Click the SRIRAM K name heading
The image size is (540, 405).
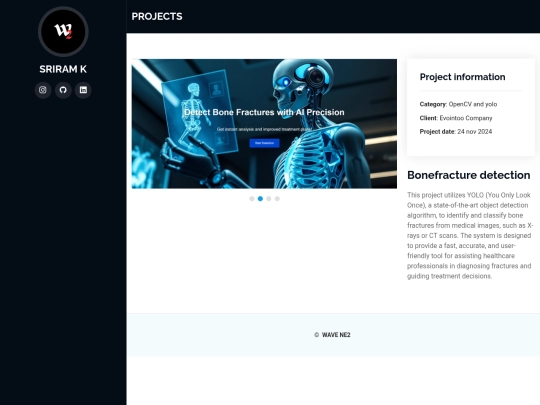(63, 69)
